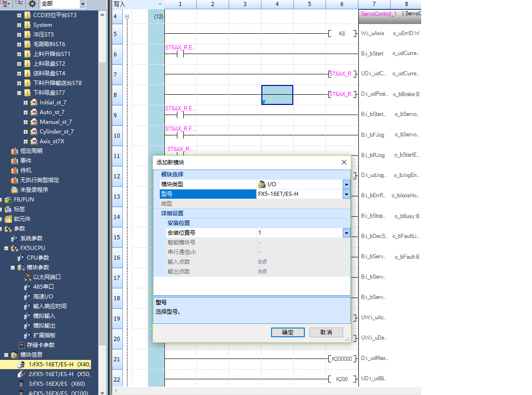This screenshot has height=395, width=532.
Task: Click the 未登录程序 unregistered program icon
Action: (14, 190)
